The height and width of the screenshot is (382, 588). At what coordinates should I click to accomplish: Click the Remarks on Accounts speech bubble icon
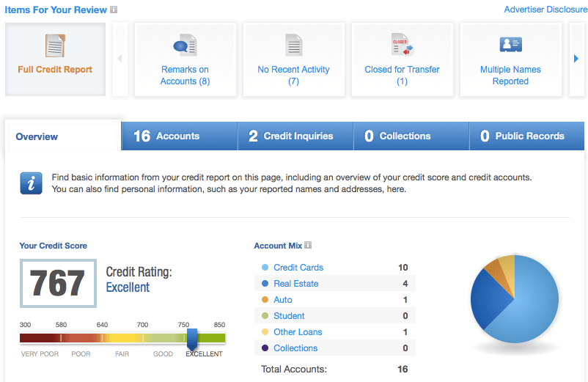point(185,45)
